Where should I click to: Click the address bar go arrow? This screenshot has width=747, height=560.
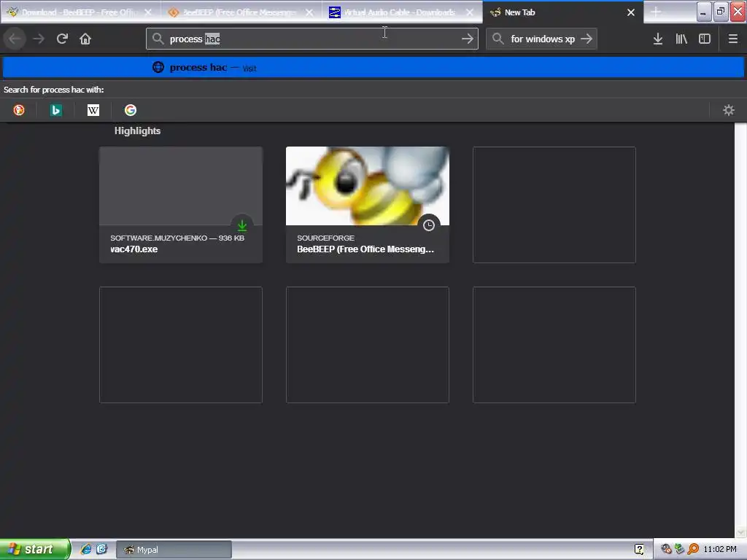tap(468, 39)
